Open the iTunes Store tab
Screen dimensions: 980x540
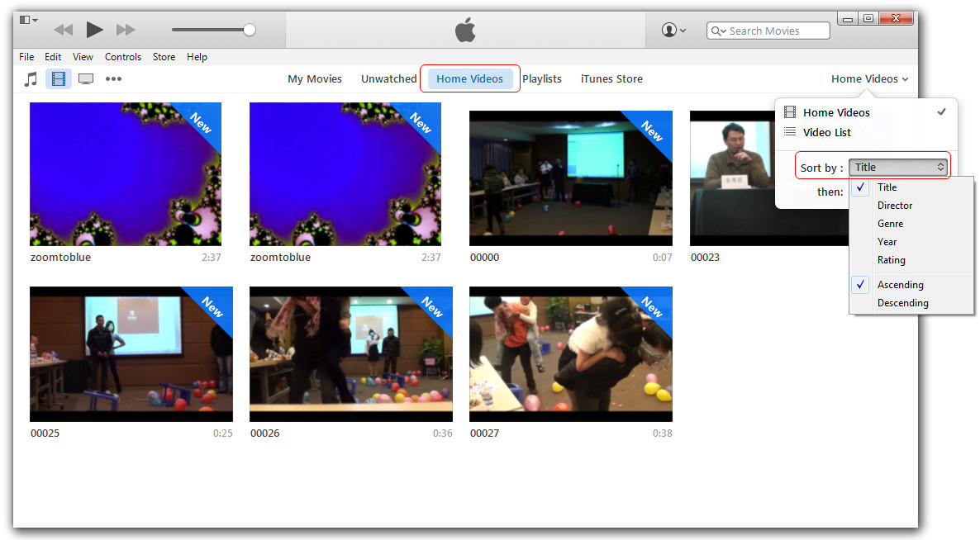tap(611, 78)
